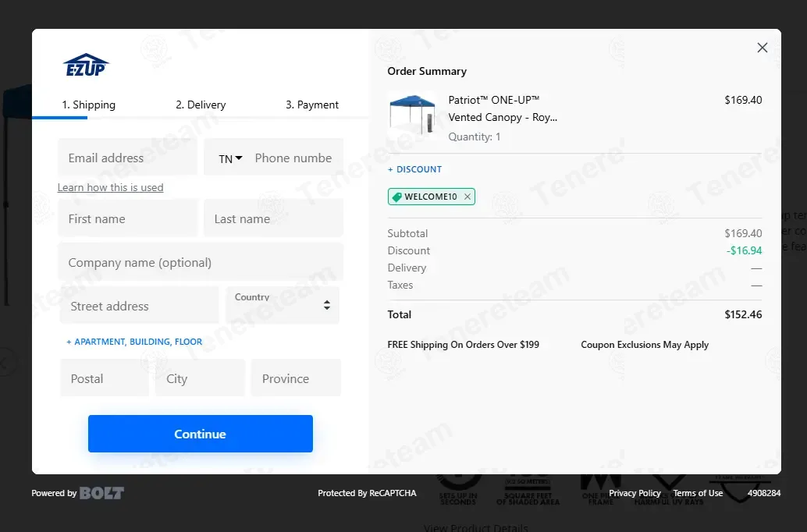This screenshot has height=532, width=807.
Task: Focus the First name field
Action: pyautogui.click(x=127, y=218)
